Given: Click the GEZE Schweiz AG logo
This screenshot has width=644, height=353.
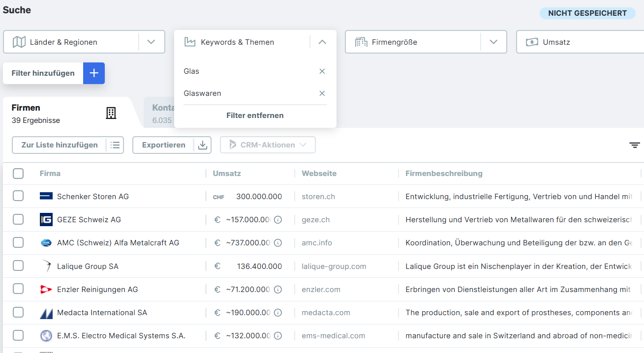Looking at the screenshot, I should coord(46,220).
